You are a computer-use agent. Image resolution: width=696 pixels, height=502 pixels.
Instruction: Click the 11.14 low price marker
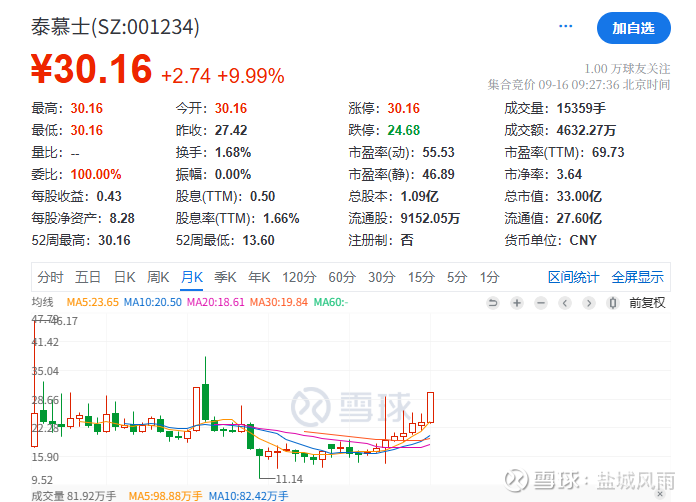click(289, 479)
